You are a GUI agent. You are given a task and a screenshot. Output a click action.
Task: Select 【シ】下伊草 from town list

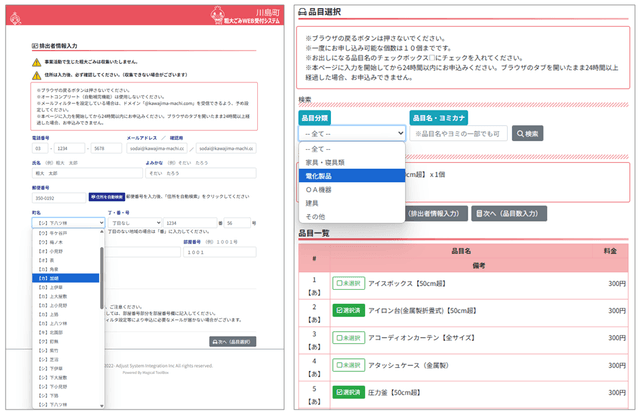tap(66, 368)
